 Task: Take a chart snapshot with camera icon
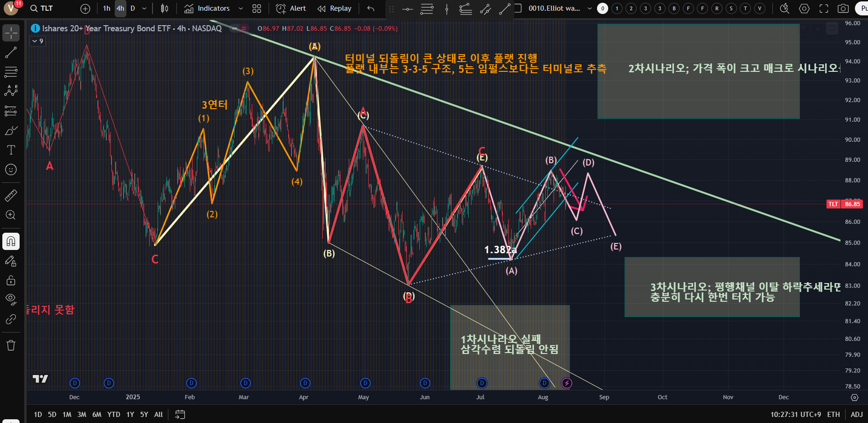(843, 8)
